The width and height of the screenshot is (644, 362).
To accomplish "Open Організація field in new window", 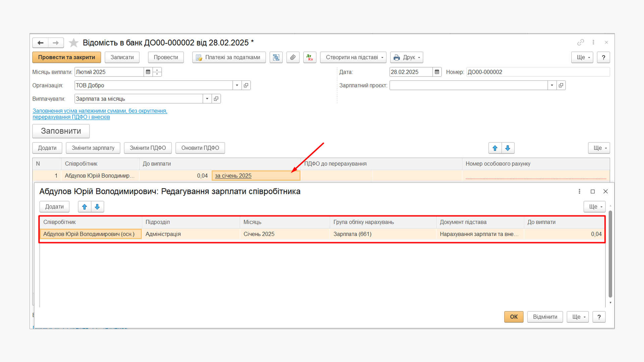I will click(x=246, y=85).
